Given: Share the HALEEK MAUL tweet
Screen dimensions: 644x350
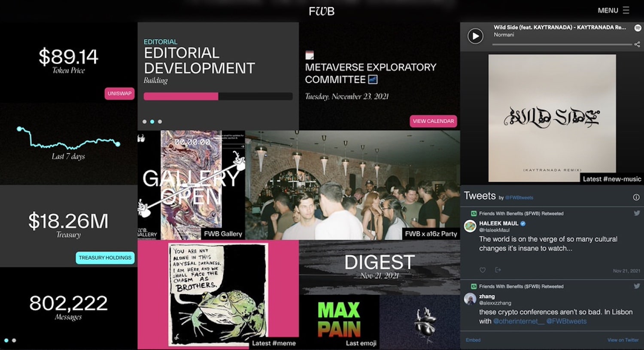Looking at the screenshot, I should 498,270.
